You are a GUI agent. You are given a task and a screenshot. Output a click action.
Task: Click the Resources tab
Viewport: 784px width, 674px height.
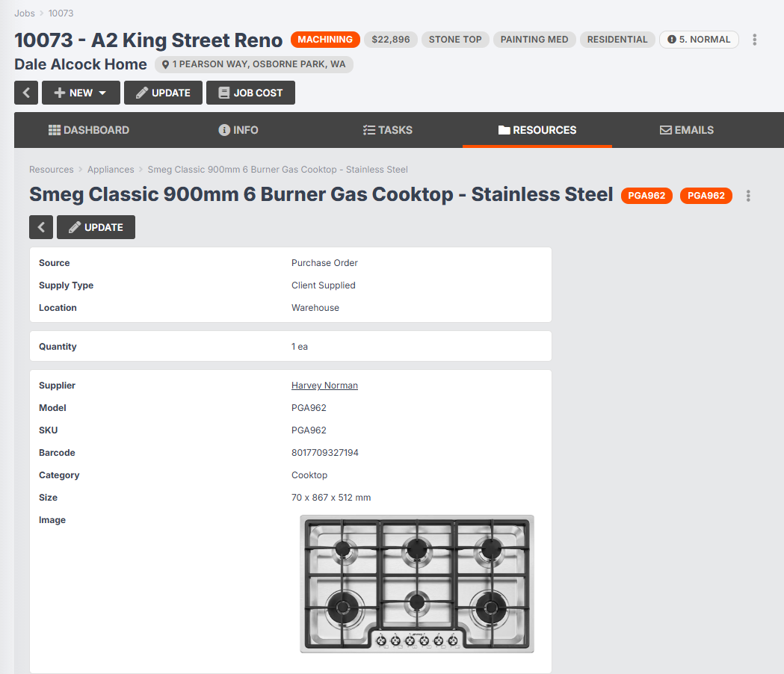(537, 130)
